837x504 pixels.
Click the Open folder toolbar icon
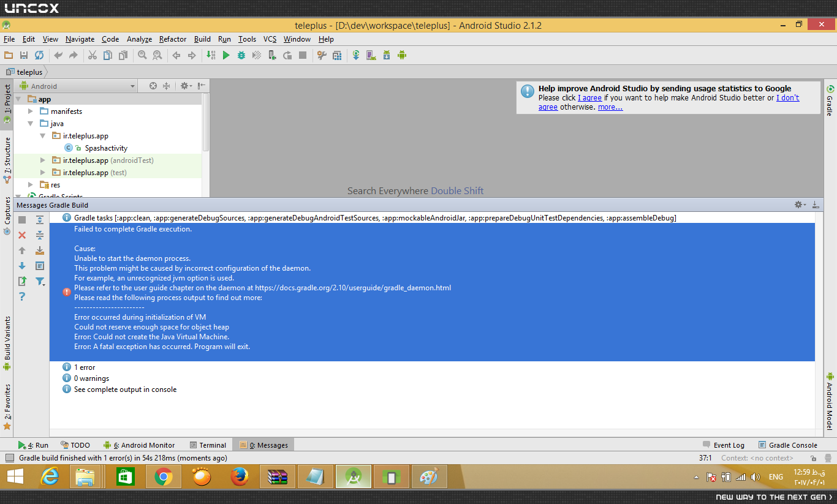click(x=9, y=55)
